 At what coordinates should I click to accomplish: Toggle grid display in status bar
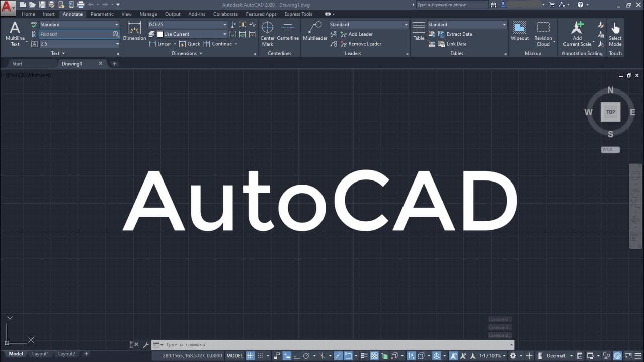250,356
